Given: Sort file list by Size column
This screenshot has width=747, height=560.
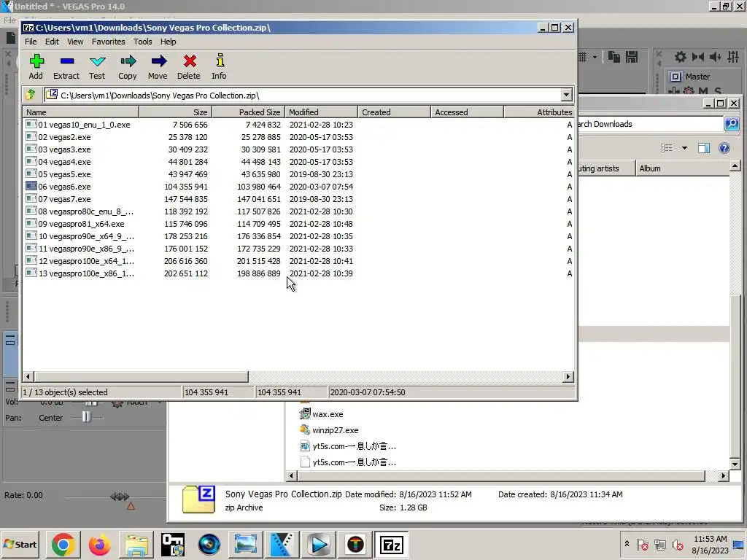Looking at the screenshot, I should (175, 112).
